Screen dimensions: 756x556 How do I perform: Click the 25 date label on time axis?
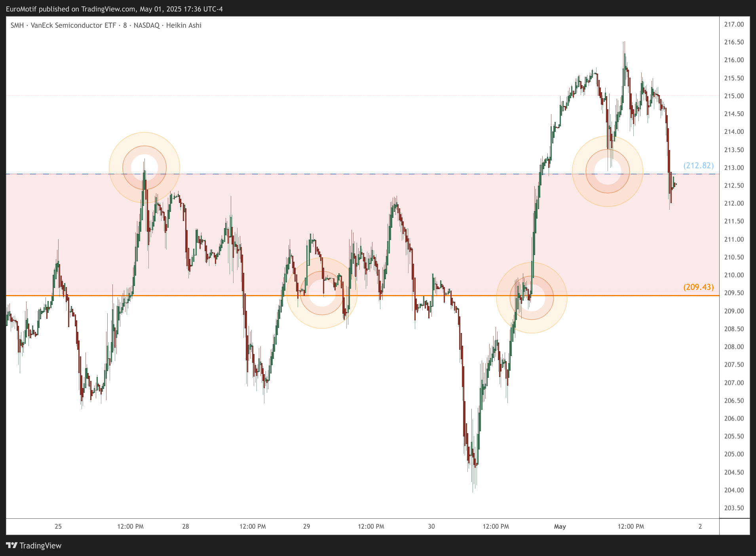[58, 526]
